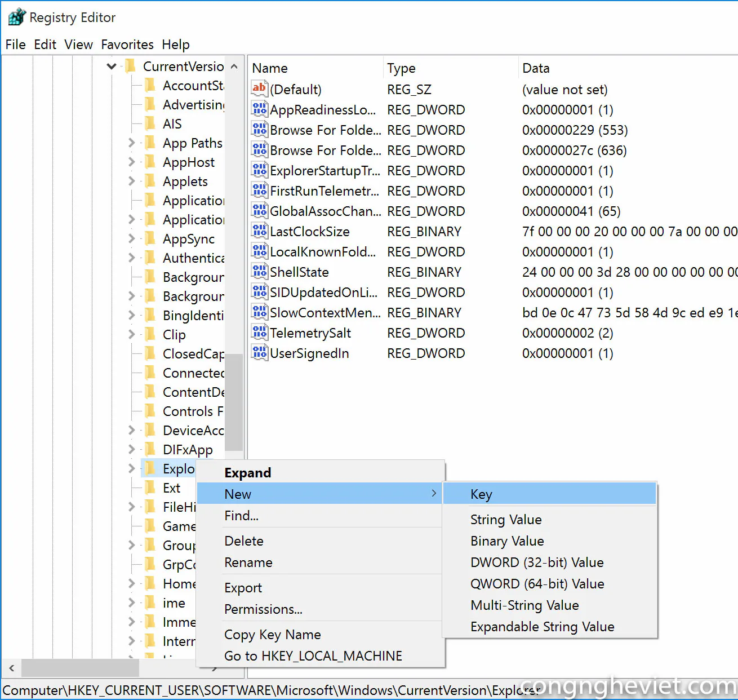Click the binary icon beside LastClockSize
Screen dimensions: 738x700
259,231
